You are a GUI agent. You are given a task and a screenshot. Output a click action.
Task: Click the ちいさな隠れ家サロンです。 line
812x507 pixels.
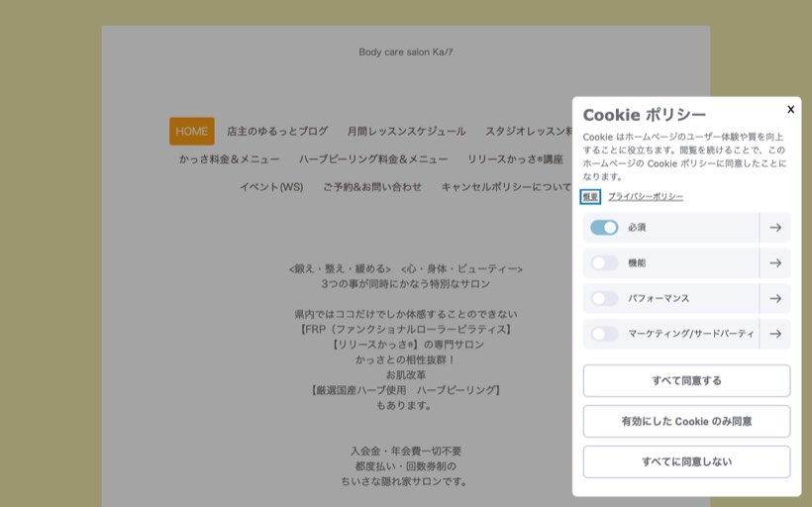404,481
